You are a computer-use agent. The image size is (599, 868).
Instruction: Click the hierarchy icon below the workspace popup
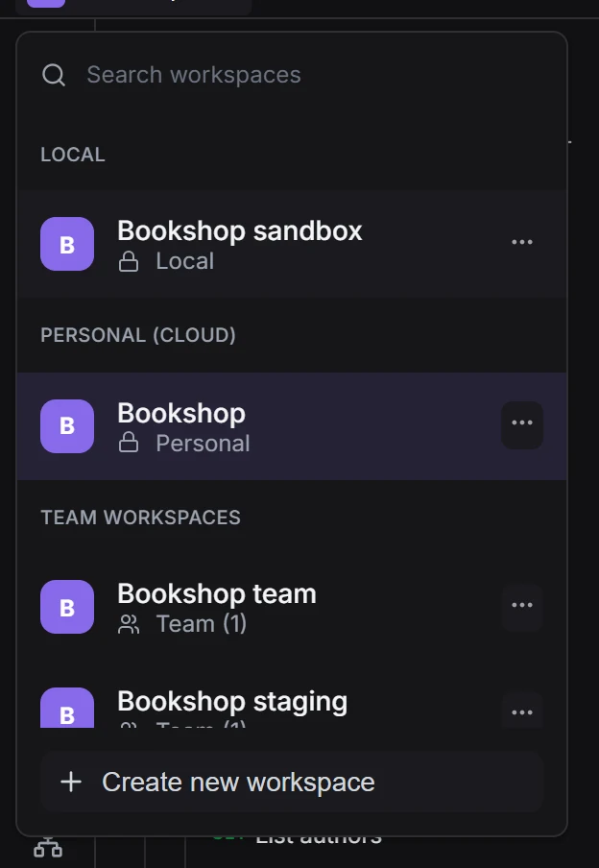tap(48, 848)
